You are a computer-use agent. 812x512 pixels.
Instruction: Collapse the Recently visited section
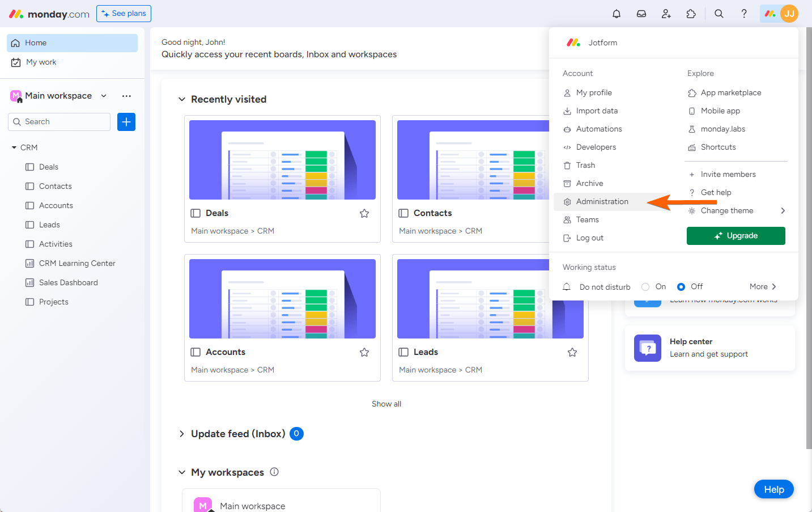(182, 99)
